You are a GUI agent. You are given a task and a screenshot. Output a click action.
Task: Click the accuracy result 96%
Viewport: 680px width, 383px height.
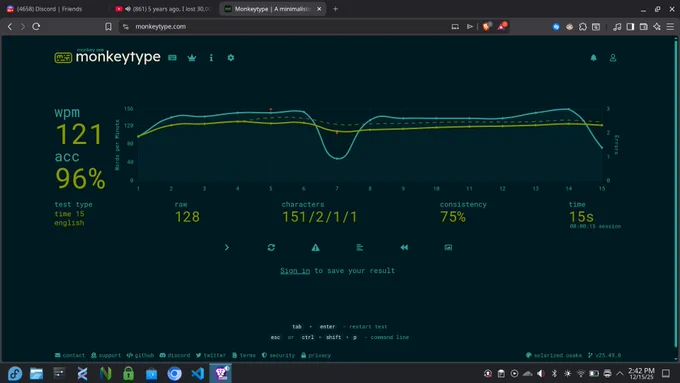tap(80, 178)
